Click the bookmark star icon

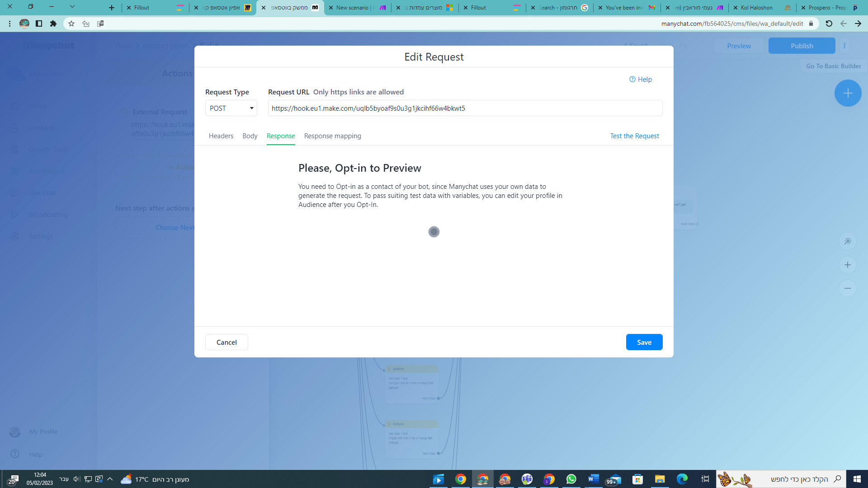(71, 23)
